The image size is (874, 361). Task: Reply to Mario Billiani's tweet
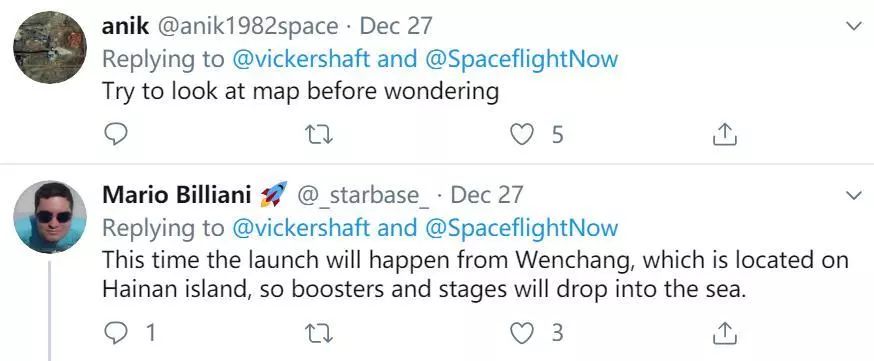coord(116,333)
